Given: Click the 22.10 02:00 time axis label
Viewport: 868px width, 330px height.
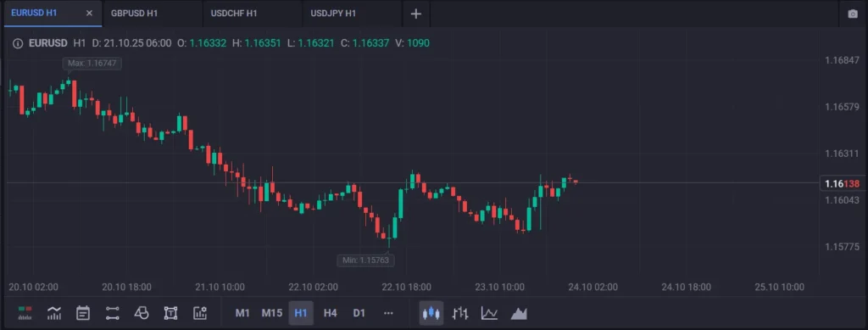Looking at the screenshot, I should (x=314, y=288).
